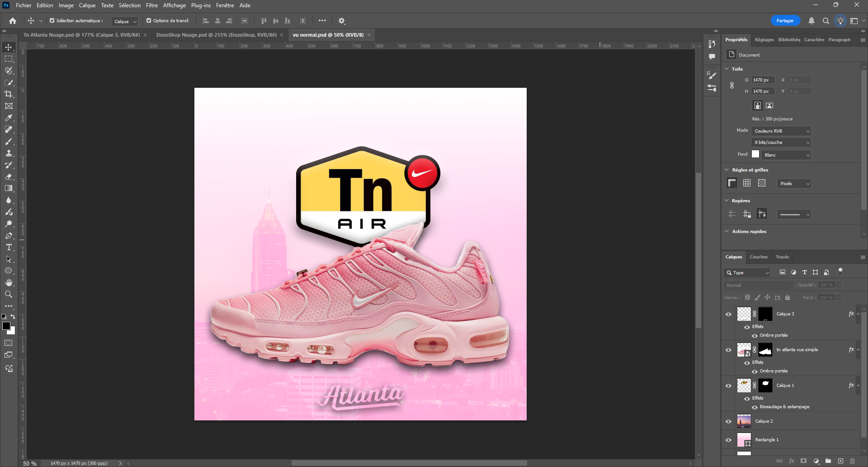The height and width of the screenshot is (467, 868).
Task: Select the Eyedropper tool
Action: (9, 118)
